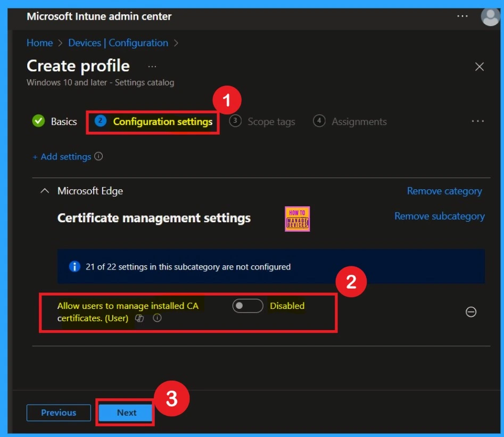The width and height of the screenshot is (504, 437).
Task: Close the Create profile pane
Action: [x=479, y=66]
